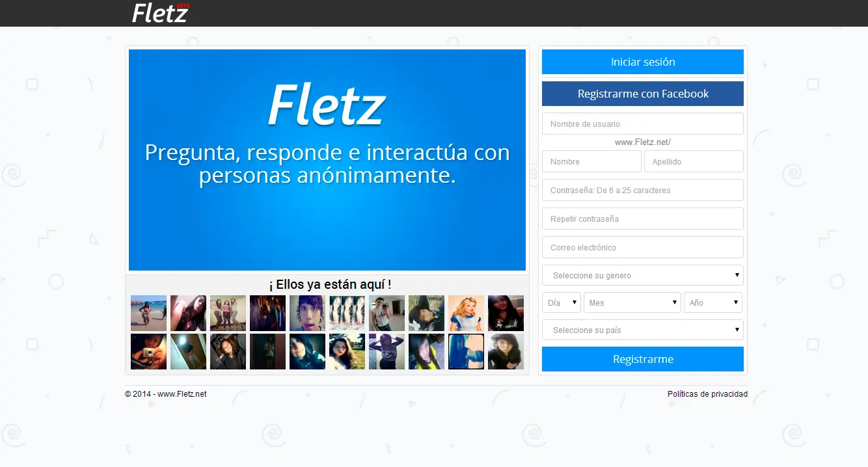Submit the form with the Registrarme button
Viewport: 868px width, 467px height.
643,359
